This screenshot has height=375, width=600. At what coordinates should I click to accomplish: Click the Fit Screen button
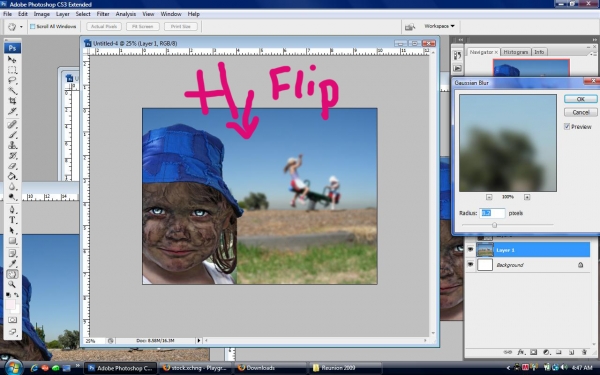[x=142, y=26]
